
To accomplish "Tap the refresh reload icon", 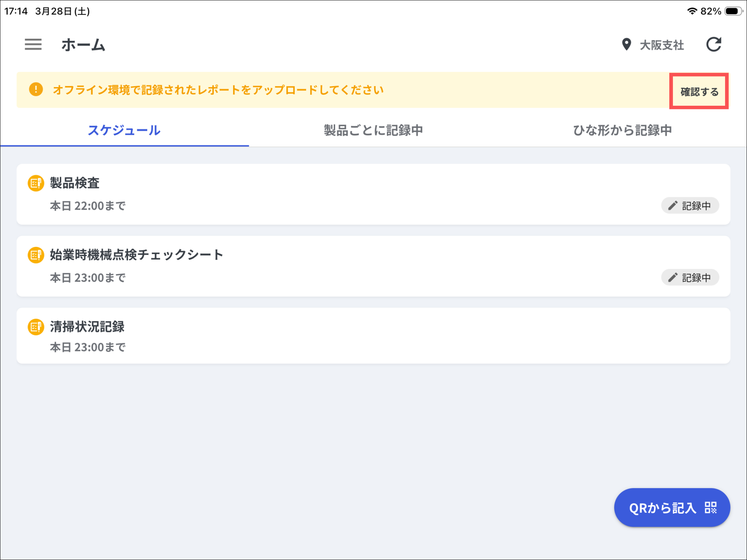I will coord(713,44).
